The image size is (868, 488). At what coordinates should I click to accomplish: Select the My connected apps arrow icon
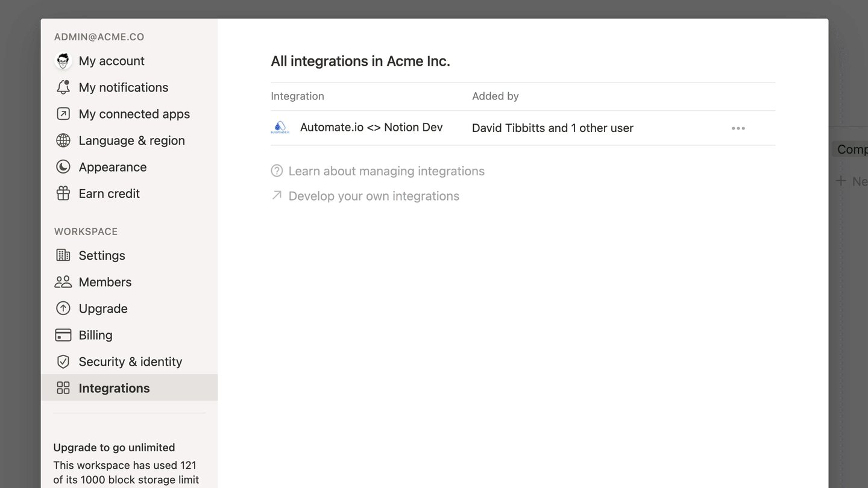63,113
